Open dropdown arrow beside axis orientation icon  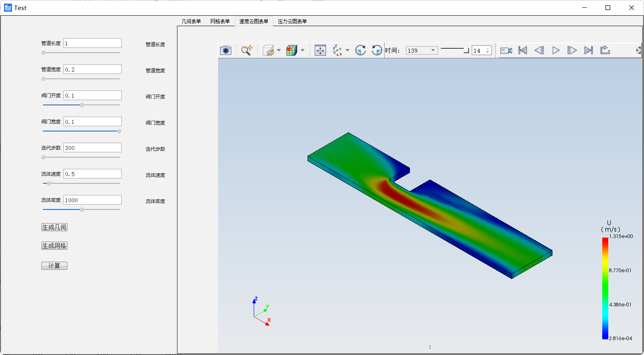click(347, 50)
